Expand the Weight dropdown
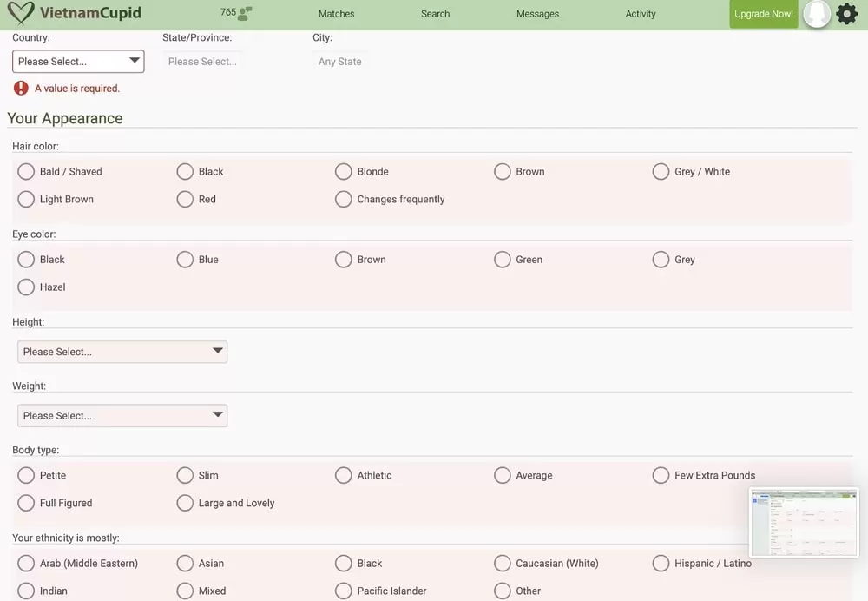Screen dimensions: 868x601 (122, 416)
